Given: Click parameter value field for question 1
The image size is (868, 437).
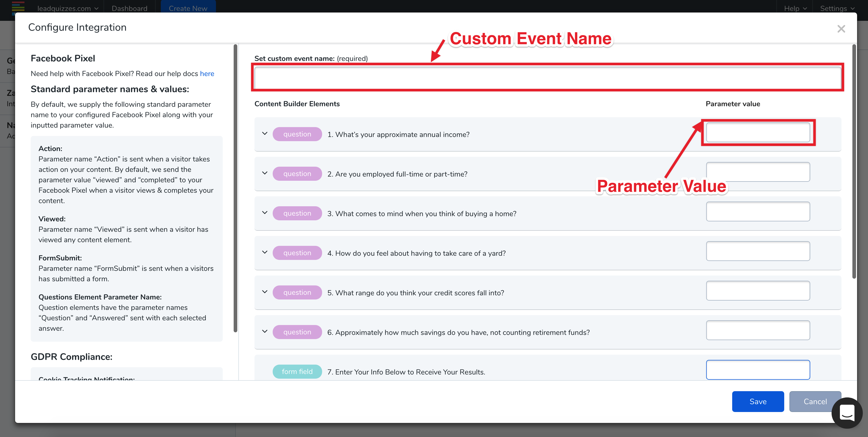Looking at the screenshot, I should click(x=758, y=132).
